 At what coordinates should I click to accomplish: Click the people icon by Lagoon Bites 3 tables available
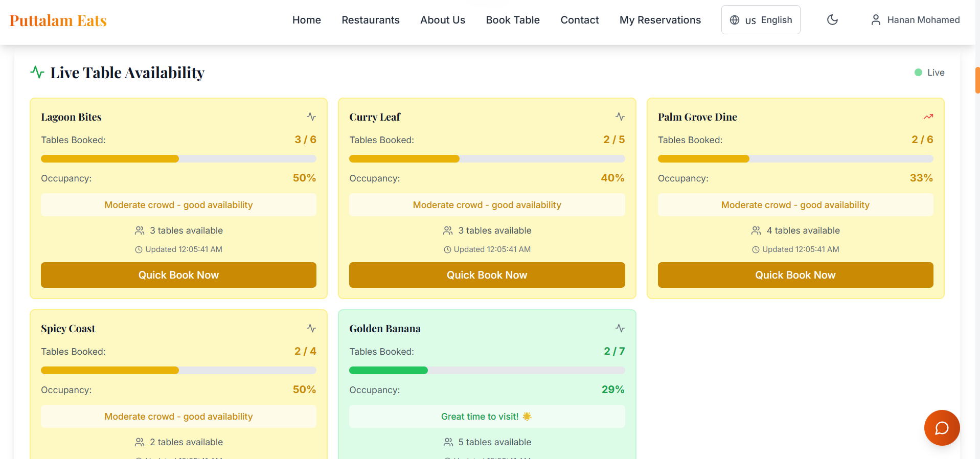click(140, 231)
